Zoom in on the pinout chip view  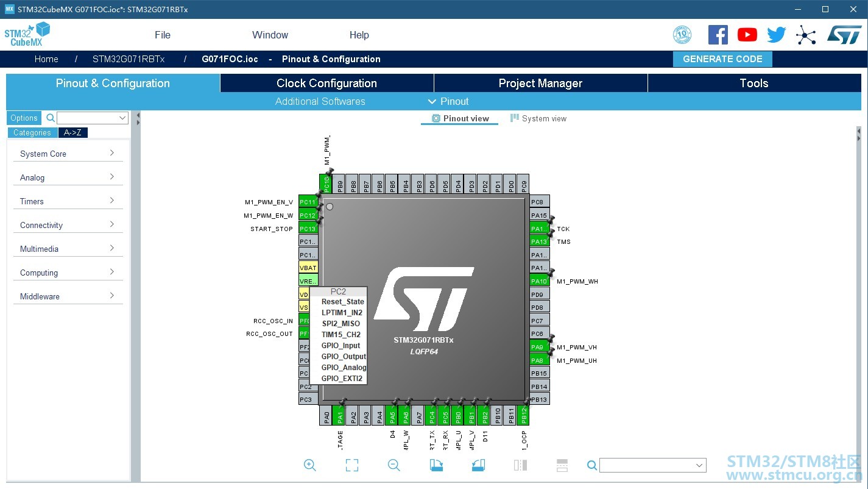tap(310, 465)
